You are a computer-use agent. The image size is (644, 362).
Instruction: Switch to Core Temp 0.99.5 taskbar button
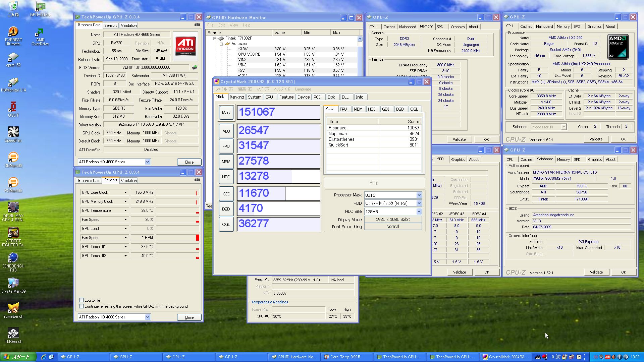coord(347,357)
